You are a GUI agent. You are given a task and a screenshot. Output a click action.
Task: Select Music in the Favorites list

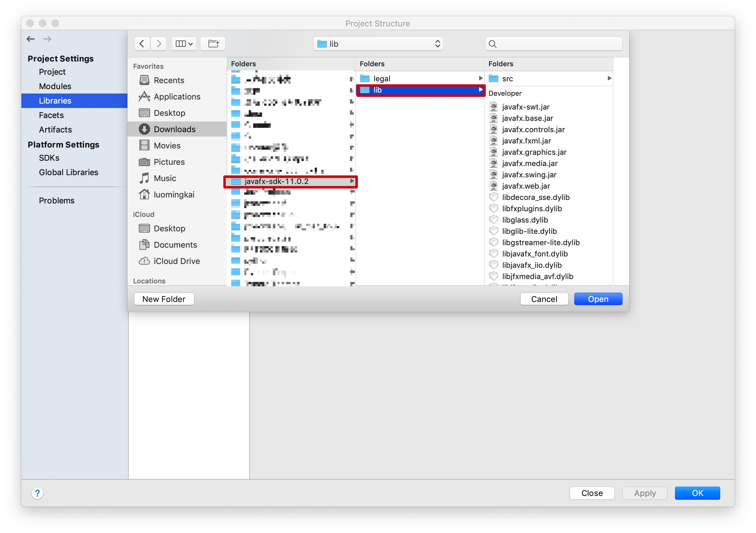click(x=165, y=178)
